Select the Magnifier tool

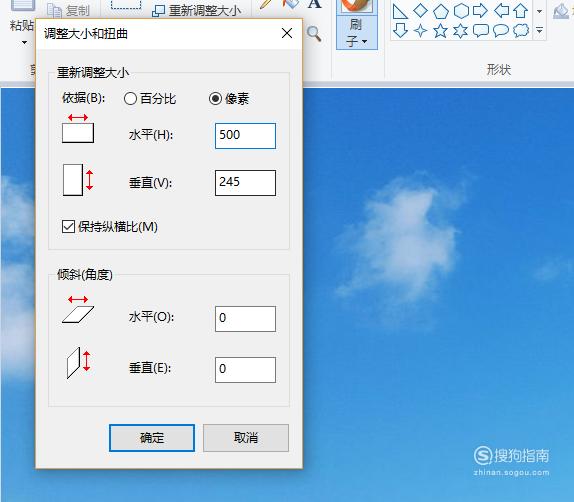click(314, 34)
